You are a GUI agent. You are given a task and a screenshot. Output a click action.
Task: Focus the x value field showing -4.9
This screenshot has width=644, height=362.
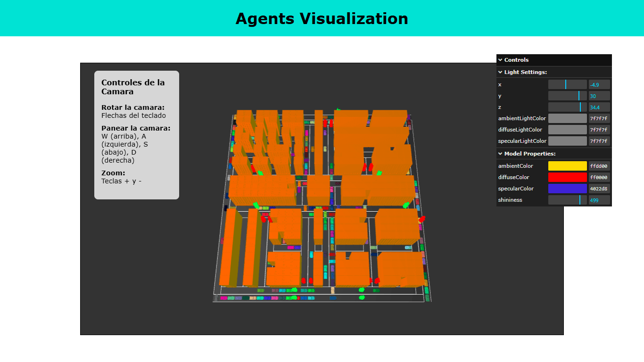point(599,84)
